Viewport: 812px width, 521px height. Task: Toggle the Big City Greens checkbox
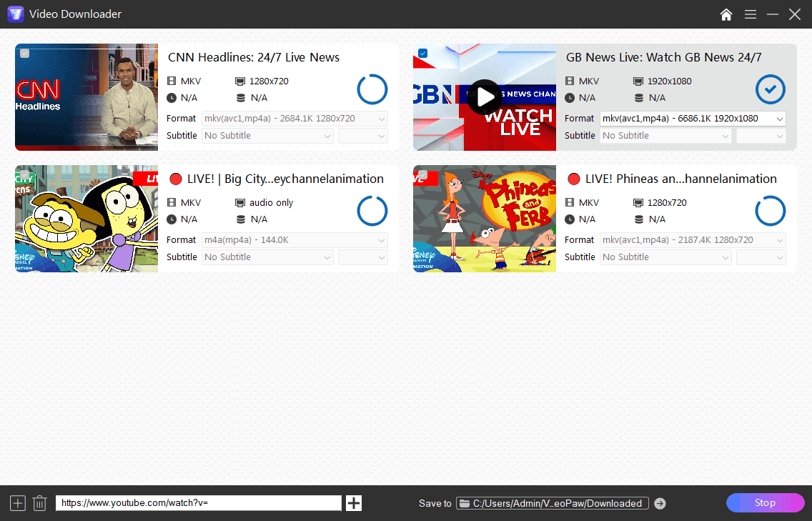(x=24, y=174)
